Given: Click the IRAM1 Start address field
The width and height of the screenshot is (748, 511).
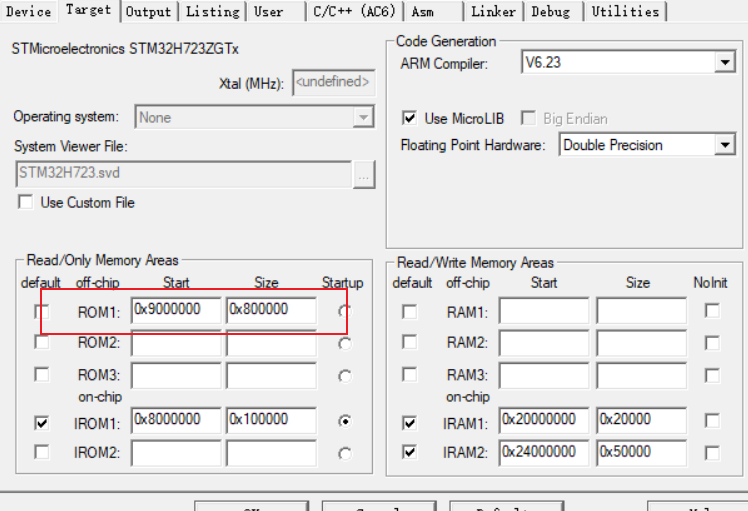Looking at the screenshot, I should click(544, 420).
